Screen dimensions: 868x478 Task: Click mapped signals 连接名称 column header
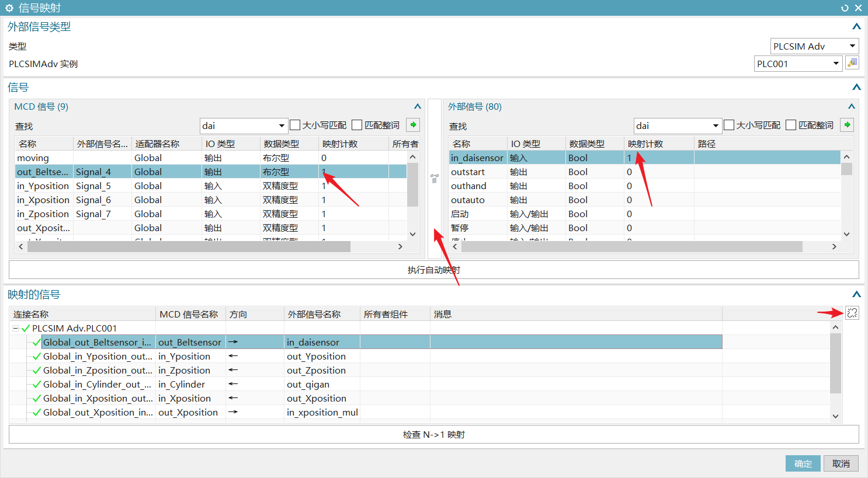(x=82, y=314)
